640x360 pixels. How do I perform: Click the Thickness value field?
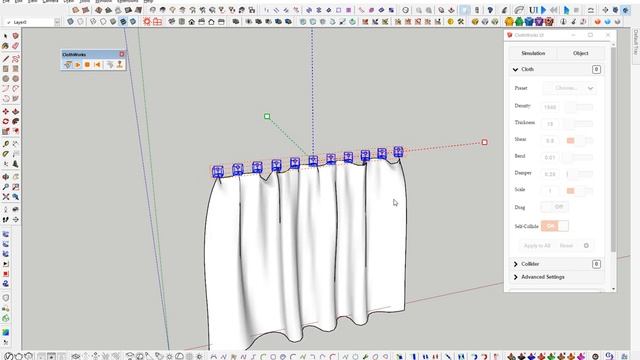point(550,124)
